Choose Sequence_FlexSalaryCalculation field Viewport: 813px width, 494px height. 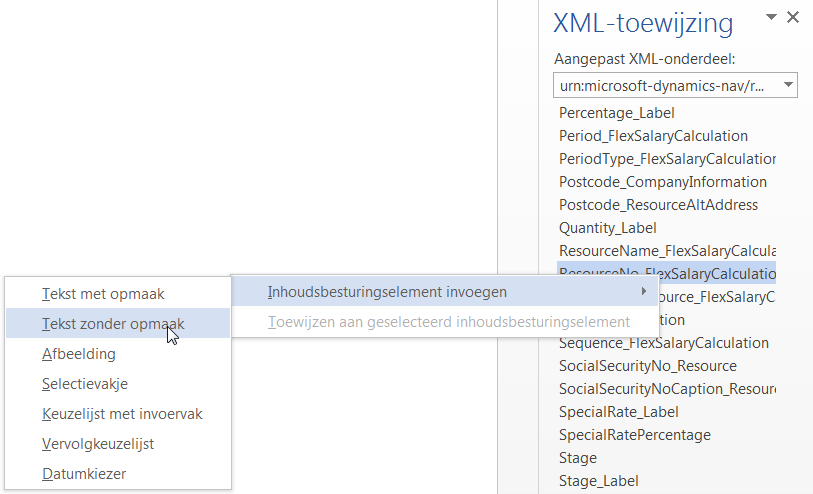[663, 343]
